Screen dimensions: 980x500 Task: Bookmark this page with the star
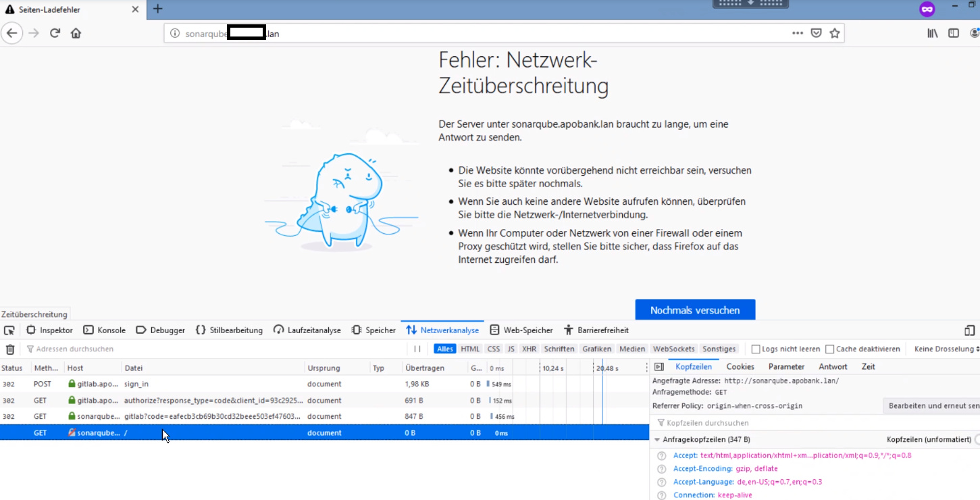[x=835, y=33]
